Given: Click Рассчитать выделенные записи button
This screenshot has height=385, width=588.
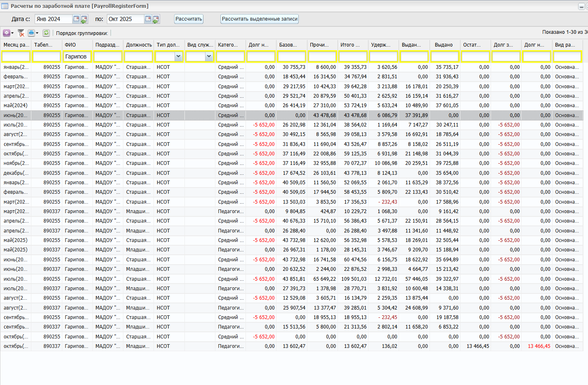Looking at the screenshot, I should (x=260, y=19).
